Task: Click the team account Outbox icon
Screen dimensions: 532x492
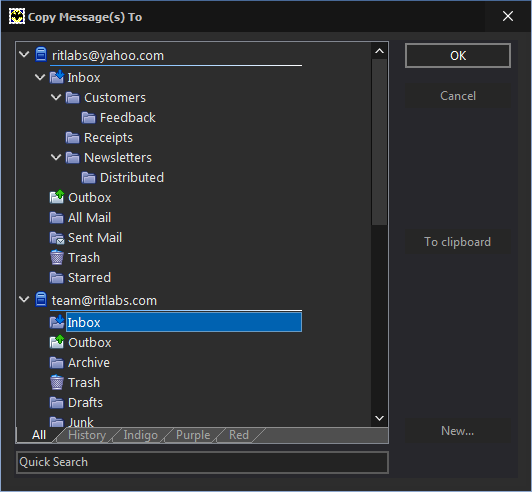Action: 56,342
